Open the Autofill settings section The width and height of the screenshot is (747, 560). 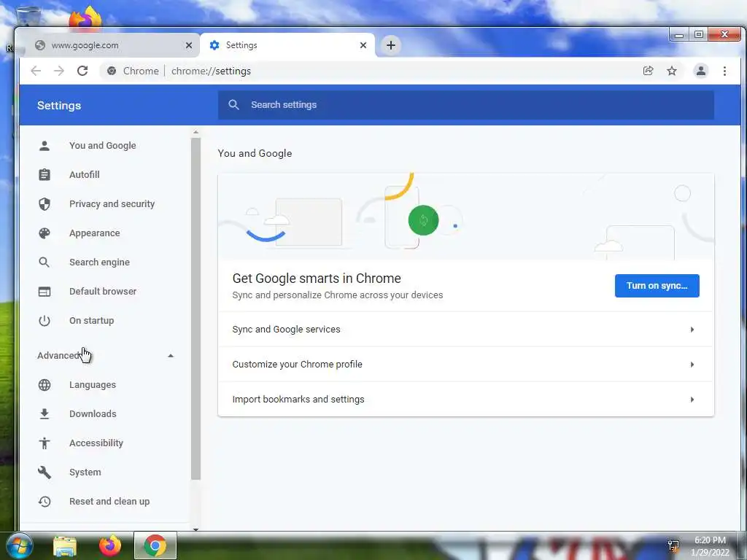tap(85, 175)
